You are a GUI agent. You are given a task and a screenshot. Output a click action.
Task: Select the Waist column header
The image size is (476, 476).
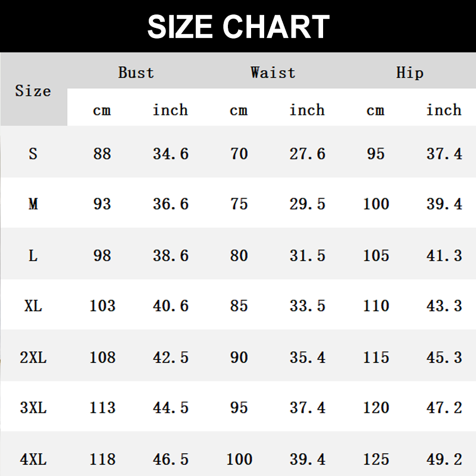click(273, 73)
